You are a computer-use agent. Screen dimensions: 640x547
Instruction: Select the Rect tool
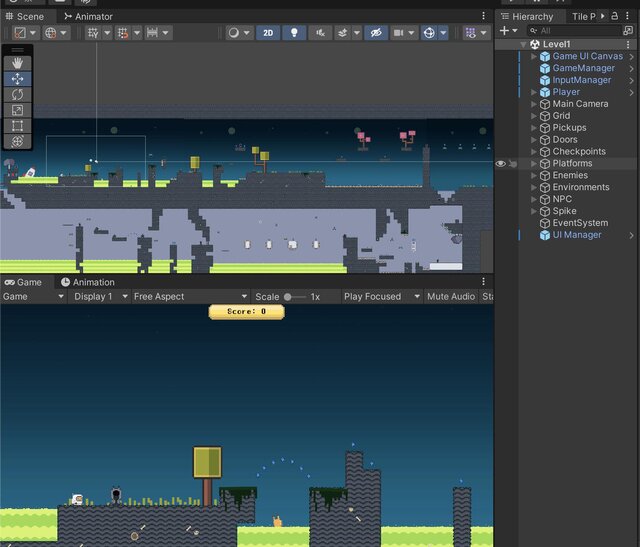[x=17, y=126]
